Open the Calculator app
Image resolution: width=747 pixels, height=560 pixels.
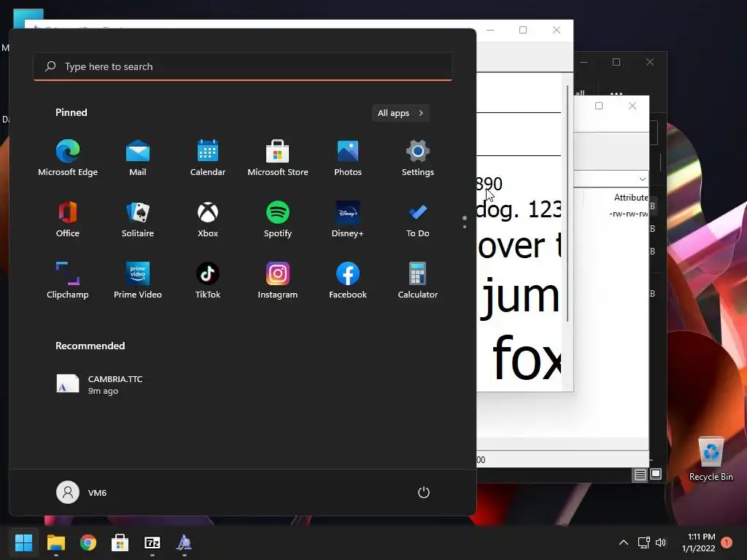point(418,280)
